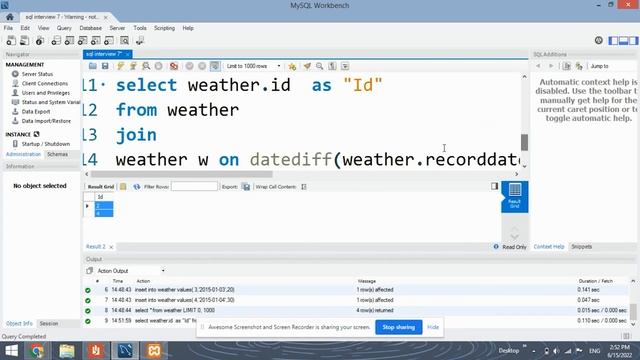
Task: Export recordset with the Export icon
Action: [246, 187]
